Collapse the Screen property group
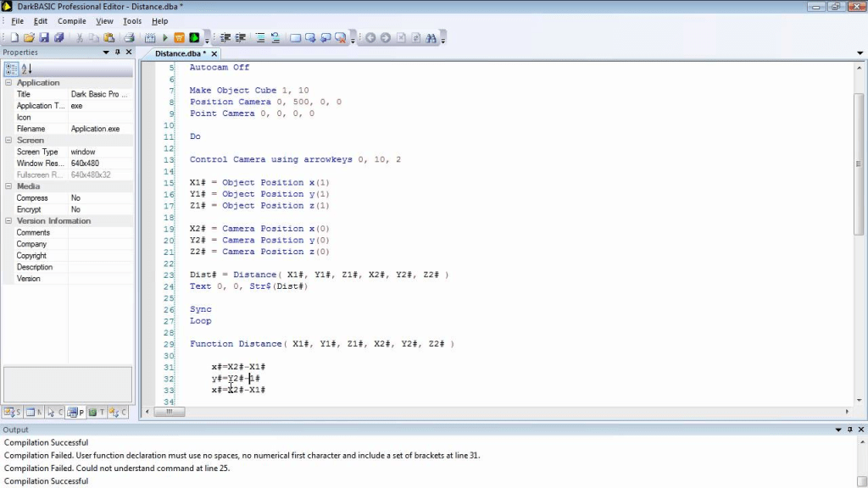The height and width of the screenshot is (488, 868). (8, 141)
